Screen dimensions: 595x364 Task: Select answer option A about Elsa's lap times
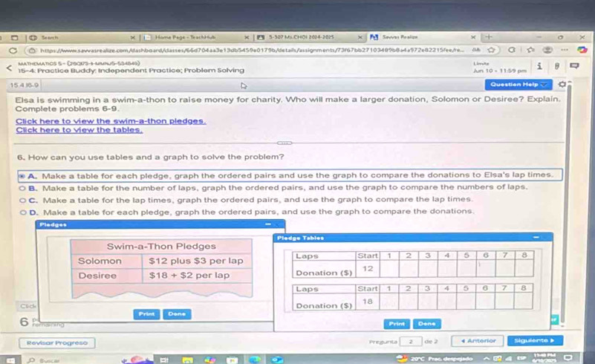coord(24,175)
